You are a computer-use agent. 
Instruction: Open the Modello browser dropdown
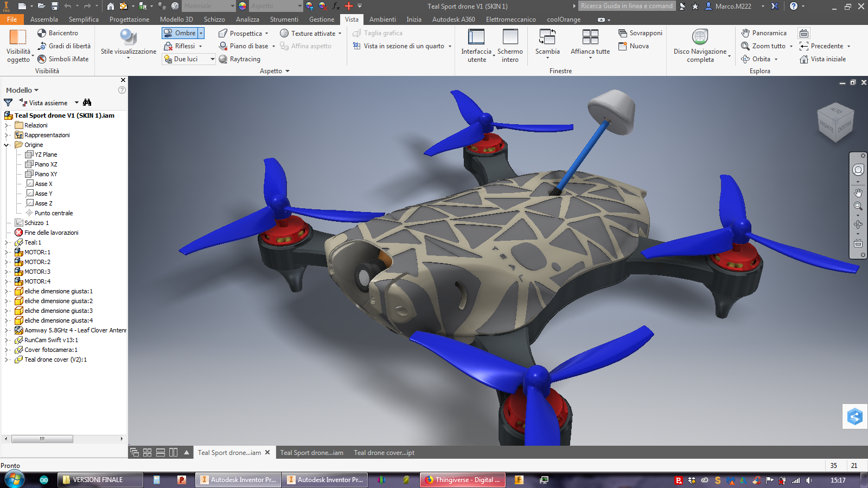tap(22, 90)
